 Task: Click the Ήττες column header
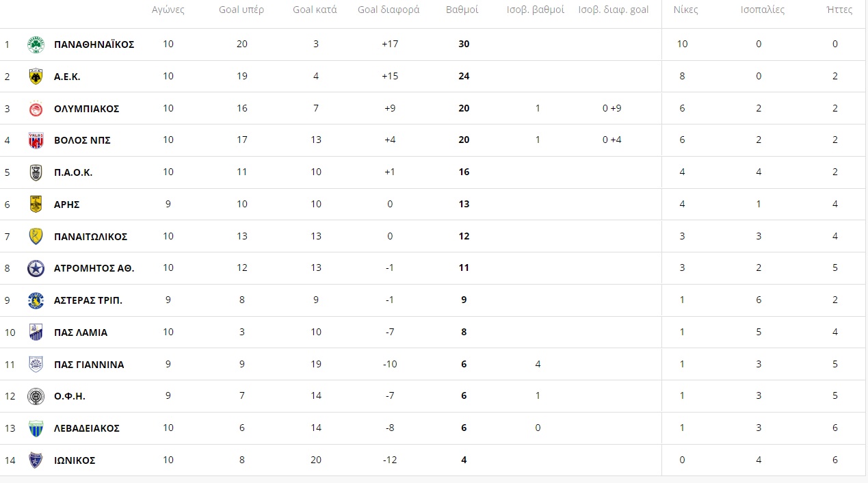tap(839, 10)
